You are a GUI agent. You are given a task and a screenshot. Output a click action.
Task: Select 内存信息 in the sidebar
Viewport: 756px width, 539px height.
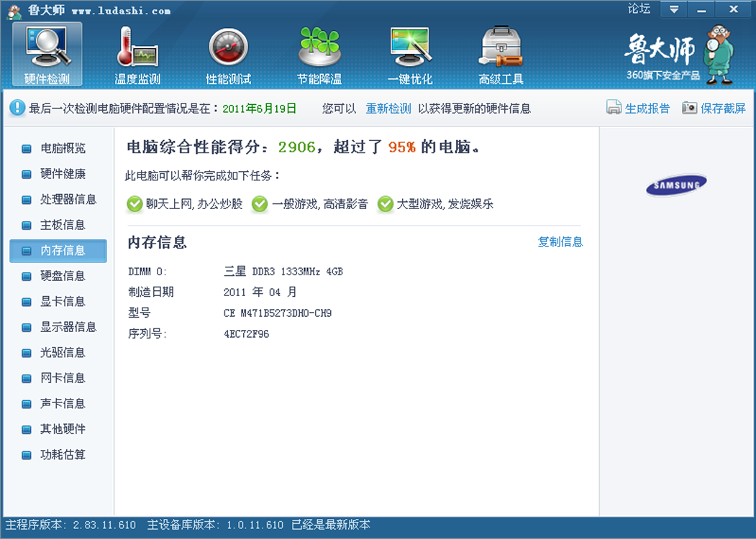(x=58, y=251)
